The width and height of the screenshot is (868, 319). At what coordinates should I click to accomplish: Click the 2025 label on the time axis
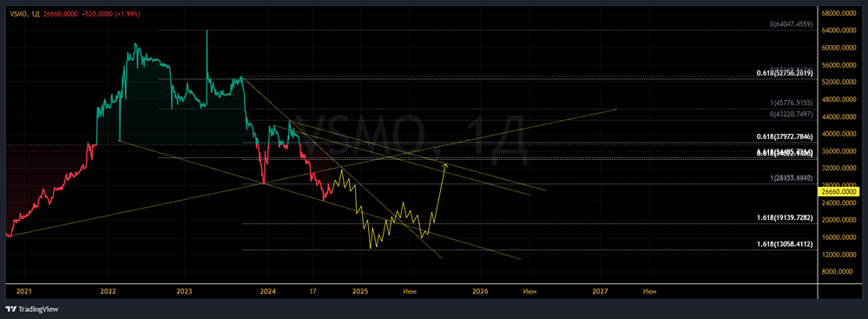point(361,290)
